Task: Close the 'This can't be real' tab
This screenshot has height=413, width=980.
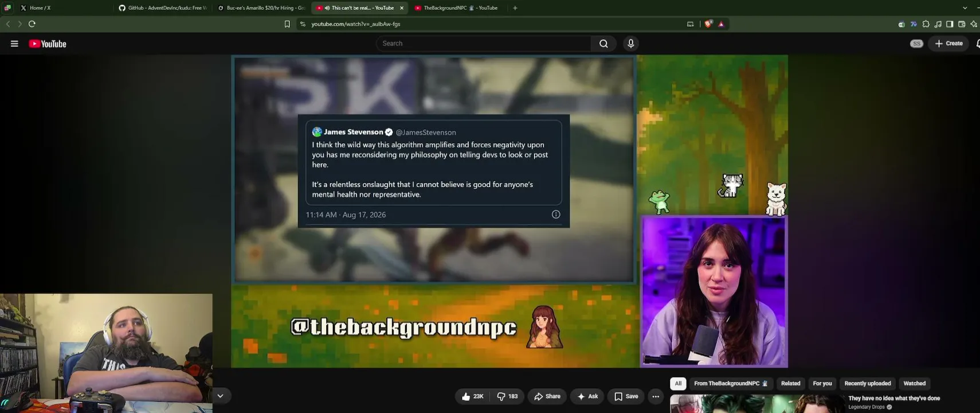Action: tap(402, 8)
